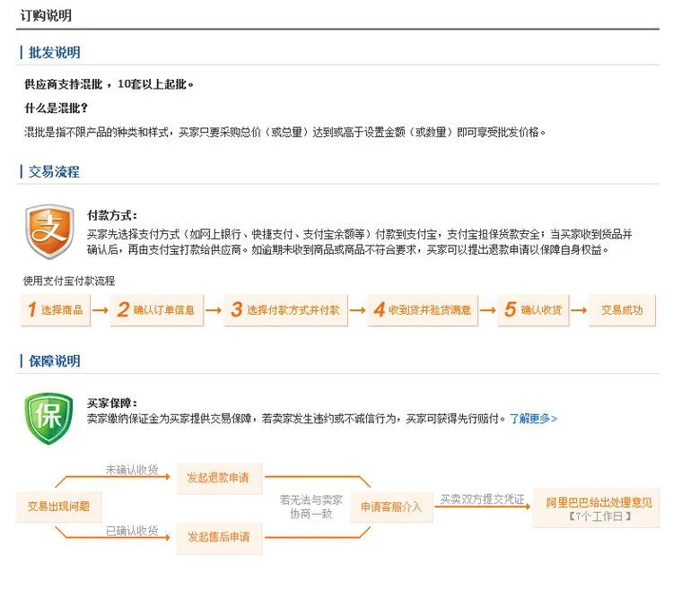Click the green 保 guarantee shield icon
Image resolution: width=673 pixels, height=616 pixels.
[49, 418]
